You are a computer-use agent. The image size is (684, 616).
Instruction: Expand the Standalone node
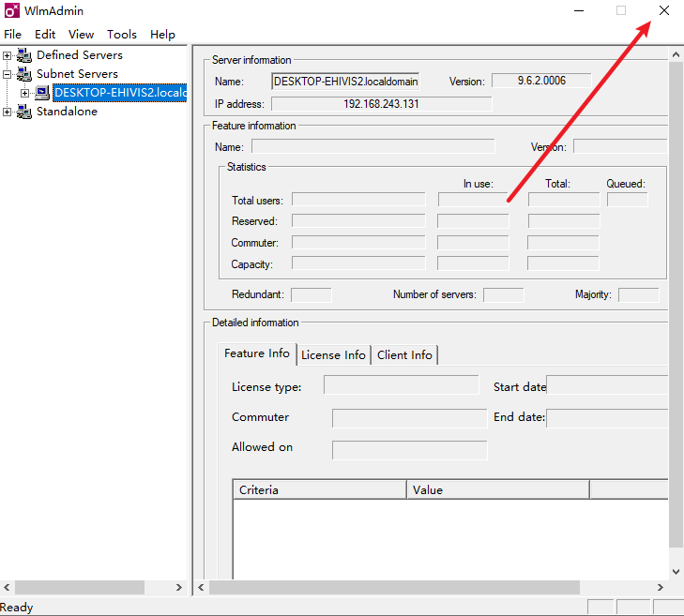tap(8, 112)
